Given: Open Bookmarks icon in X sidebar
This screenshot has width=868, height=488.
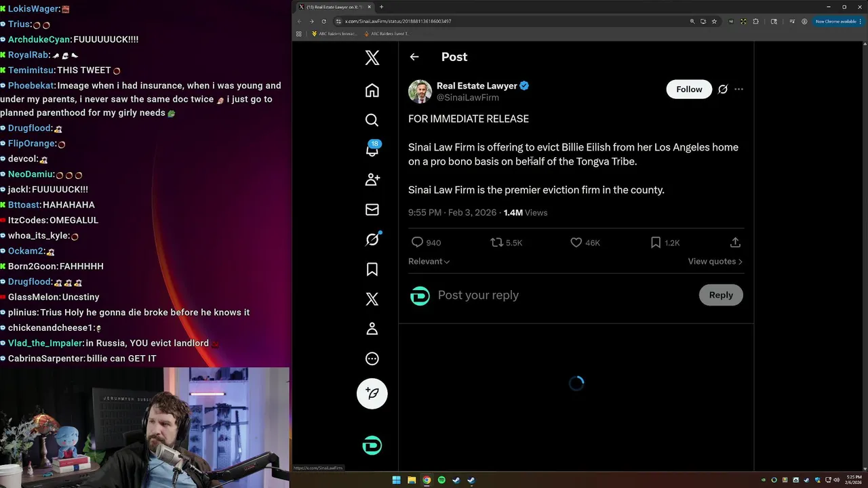Looking at the screenshot, I should 372,269.
